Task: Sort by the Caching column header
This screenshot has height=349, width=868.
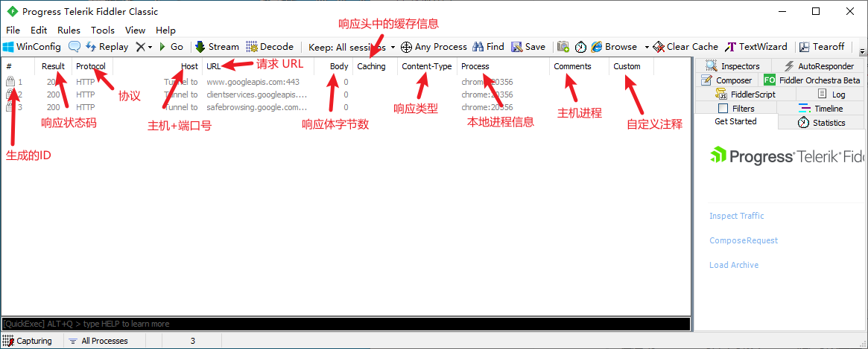Action: [375, 66]
